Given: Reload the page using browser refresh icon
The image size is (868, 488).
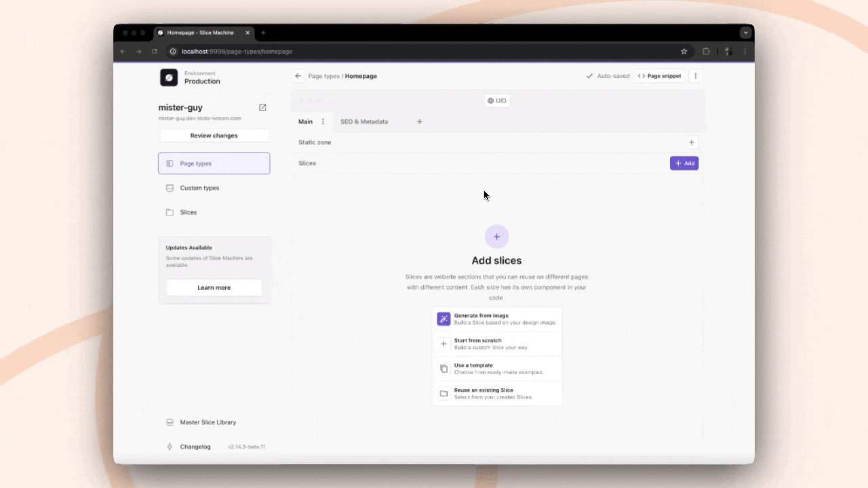Looking at the screenshot, I should [155, 52].
